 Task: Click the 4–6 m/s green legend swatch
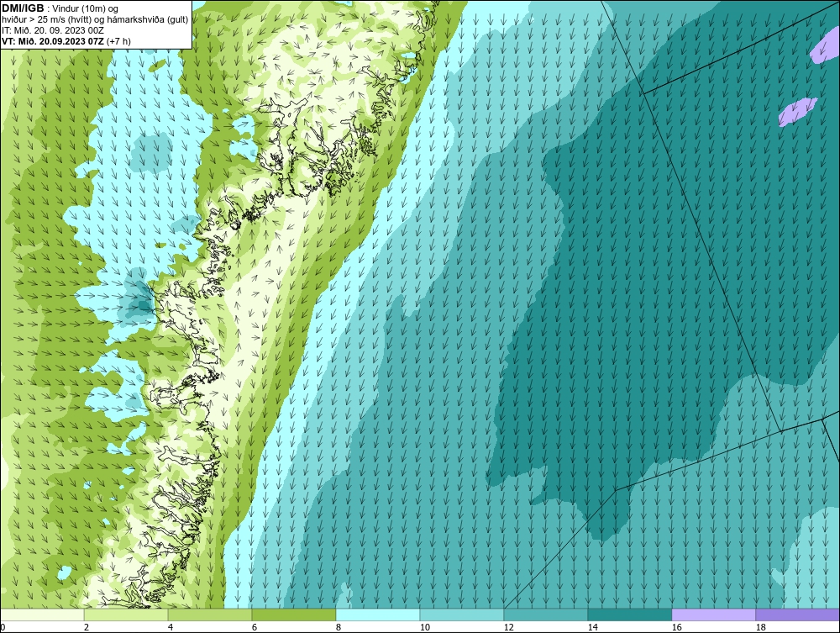pos(210,615)
